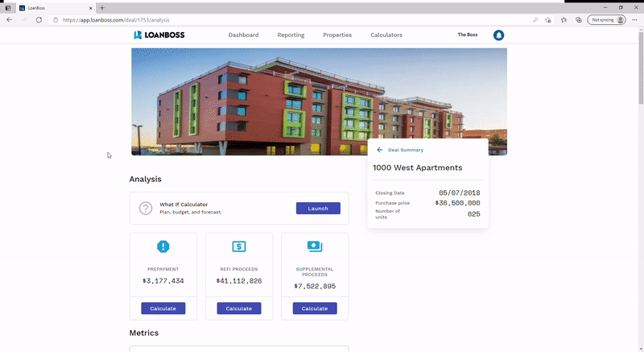The height and width of the screenshot is (352, 644).
Task: Click the What If Calculator question mark icon
Action: pyautogui.click(x=146, y=209)
